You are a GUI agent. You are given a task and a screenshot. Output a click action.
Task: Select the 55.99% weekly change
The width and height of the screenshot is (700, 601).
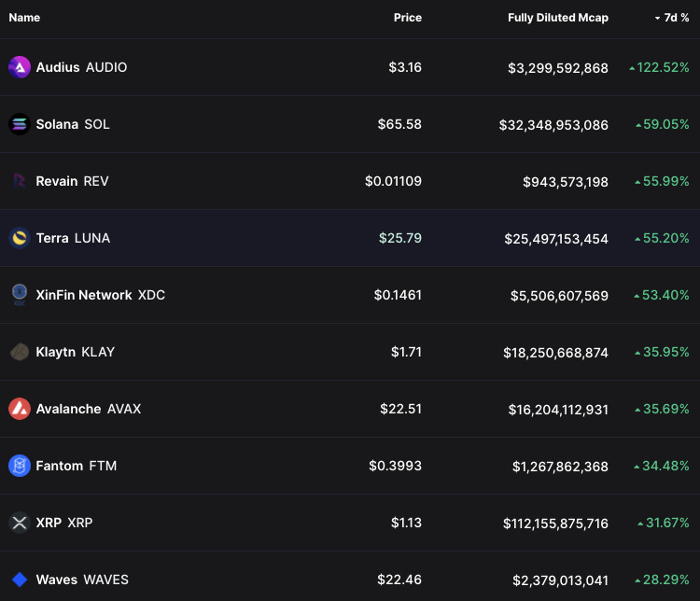pos(662,181)
